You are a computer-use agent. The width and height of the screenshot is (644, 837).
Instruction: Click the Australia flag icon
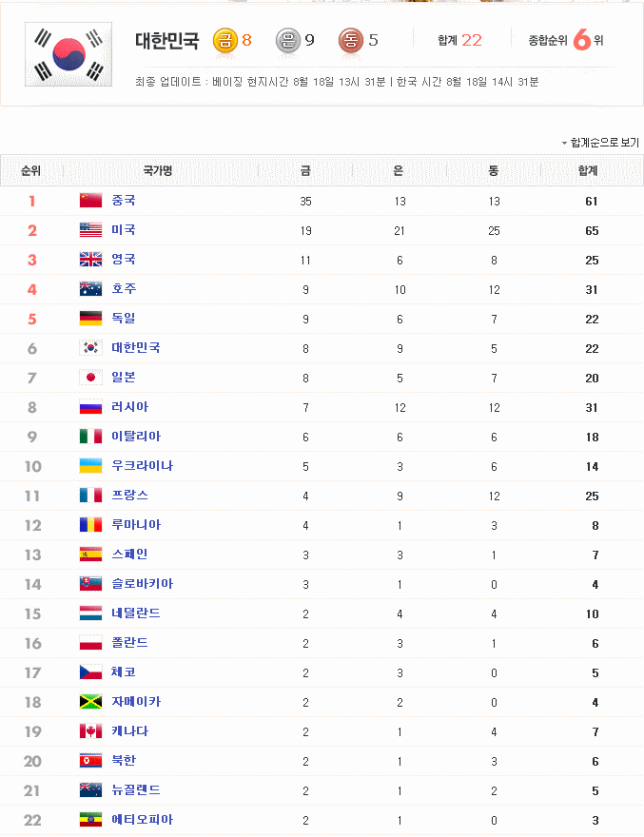pos(90,289)
